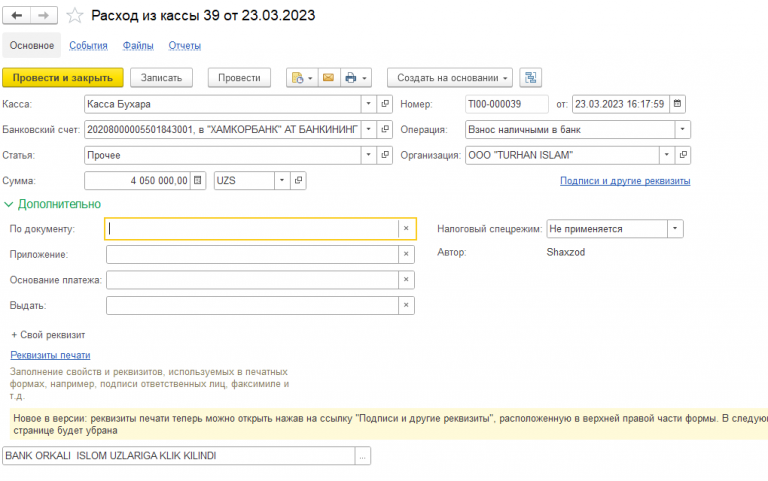Add a custom field via Свой реквизит
Image resolution: width=768 pixels, height=481 pixels.
(x=48, y=335)
